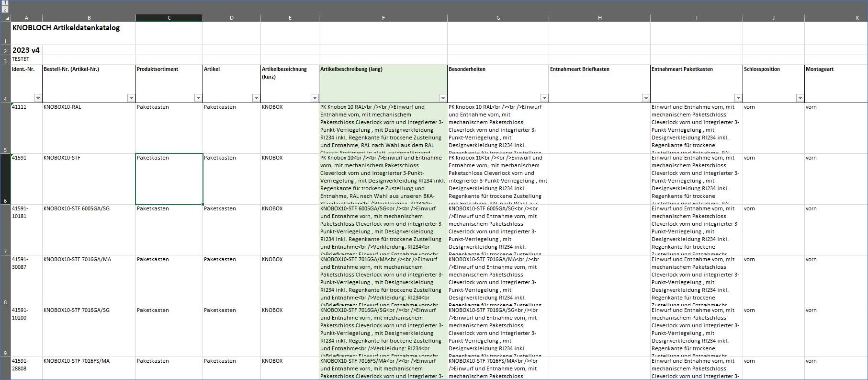Select column K via its header
The image size is (868, 380).
tap(857, 18)
